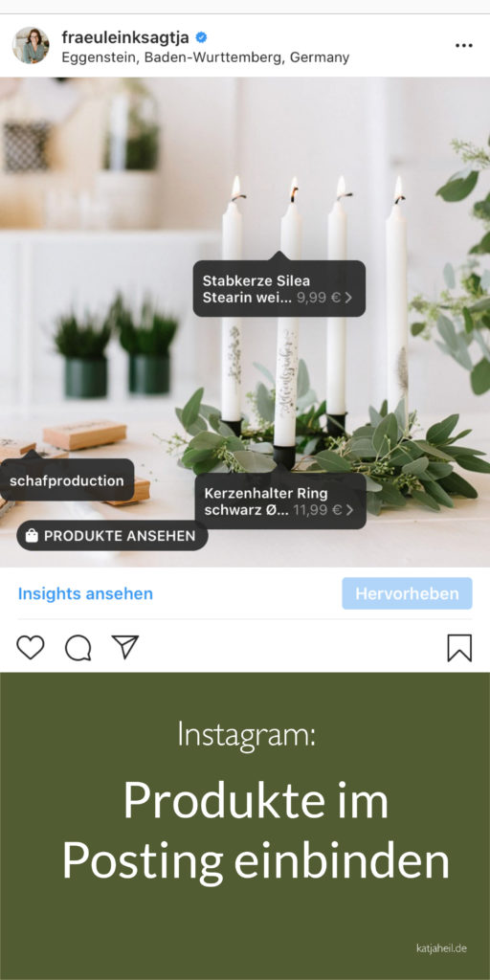The height and width of the screenshot is (980, 490).
Task: Open comments via speech bubble icon
Action: 78,648
